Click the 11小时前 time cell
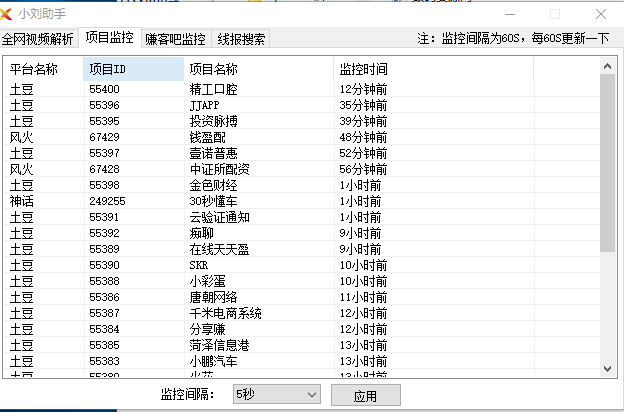This screenshot has width=624, height=412. coord(363,297)
